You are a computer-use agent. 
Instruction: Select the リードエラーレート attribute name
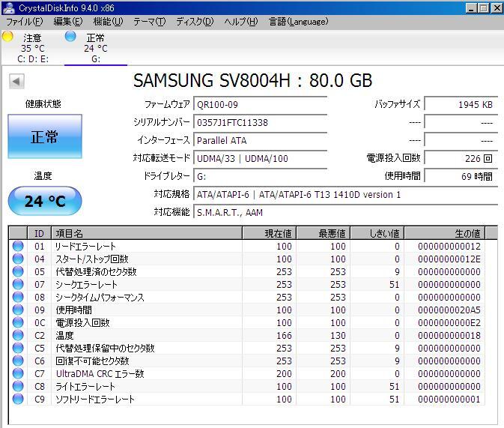click(x=85, y=247)
